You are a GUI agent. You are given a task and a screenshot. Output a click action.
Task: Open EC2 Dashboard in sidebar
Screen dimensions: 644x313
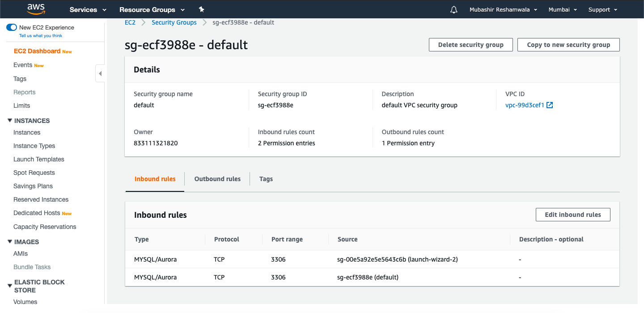click(x=37, y=51)
